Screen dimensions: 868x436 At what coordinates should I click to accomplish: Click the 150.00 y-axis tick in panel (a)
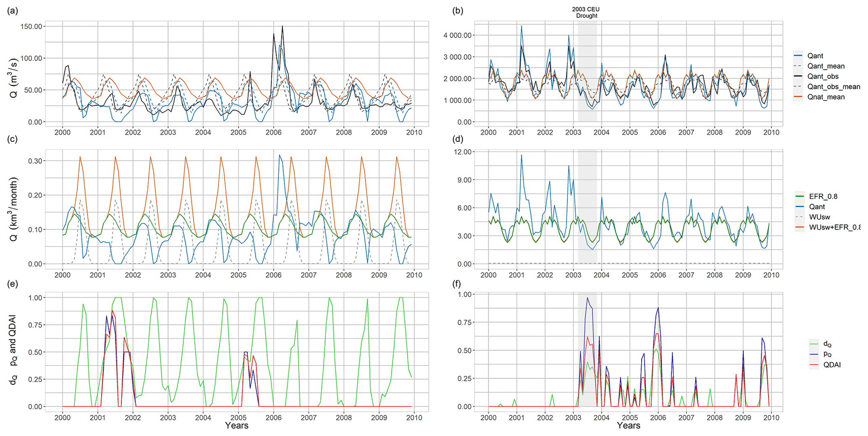pyautogui.click(x=31, y=26)
